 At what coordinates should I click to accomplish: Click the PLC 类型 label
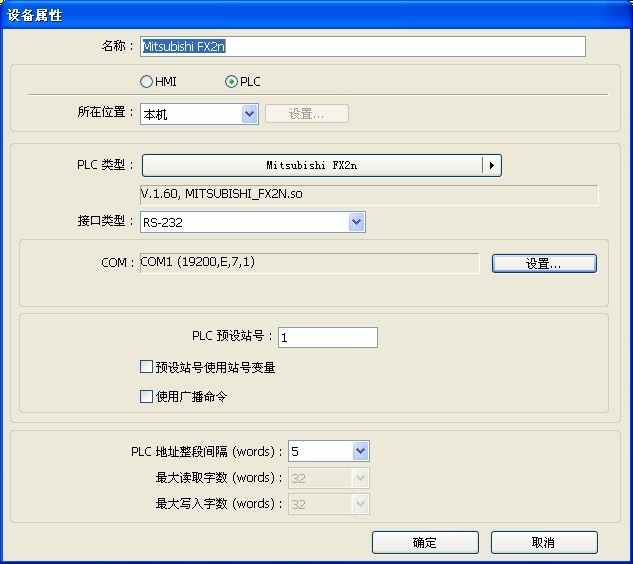point(105,165)
